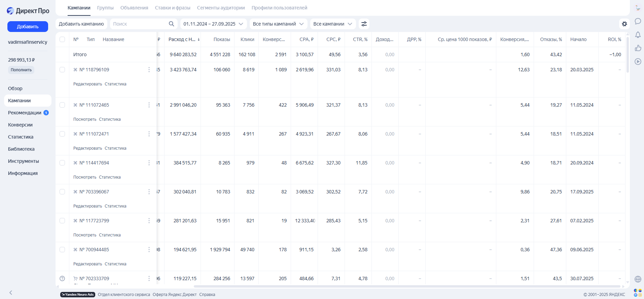Open the table settings gear icon
Image resolution: width=644 pixels, height=299 pixels.
[x=624, y=24]
